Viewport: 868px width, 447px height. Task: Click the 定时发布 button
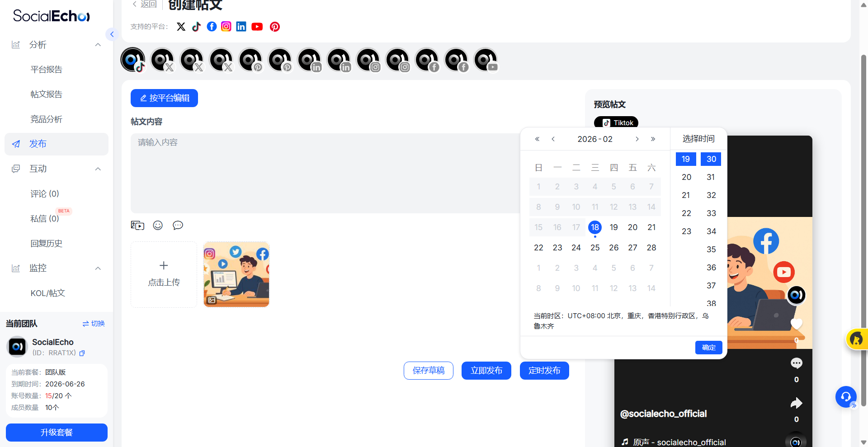click(x=544, y=371)
